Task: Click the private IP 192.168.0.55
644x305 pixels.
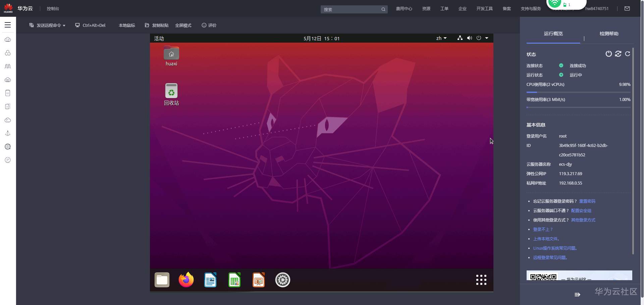Action: [x=571, y=183]
